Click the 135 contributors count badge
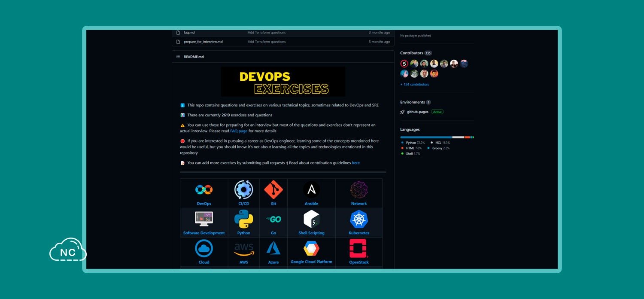 pos(428,53)
